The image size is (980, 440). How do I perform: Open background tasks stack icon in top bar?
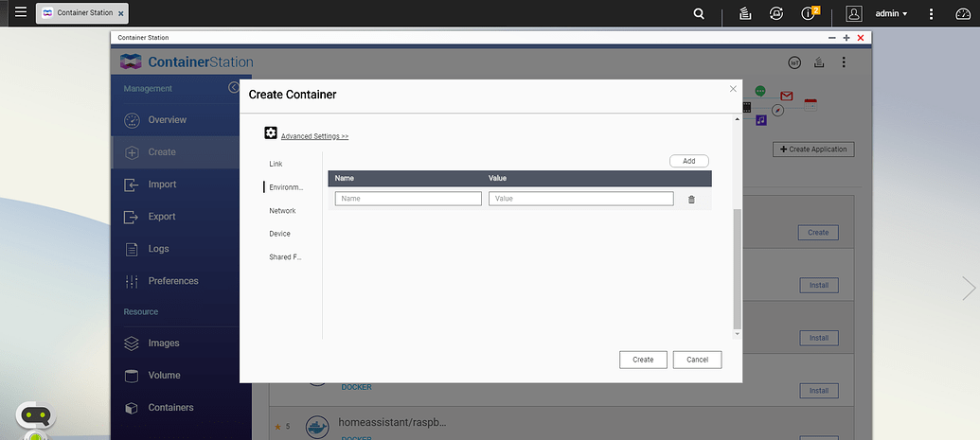coord(745,13)
